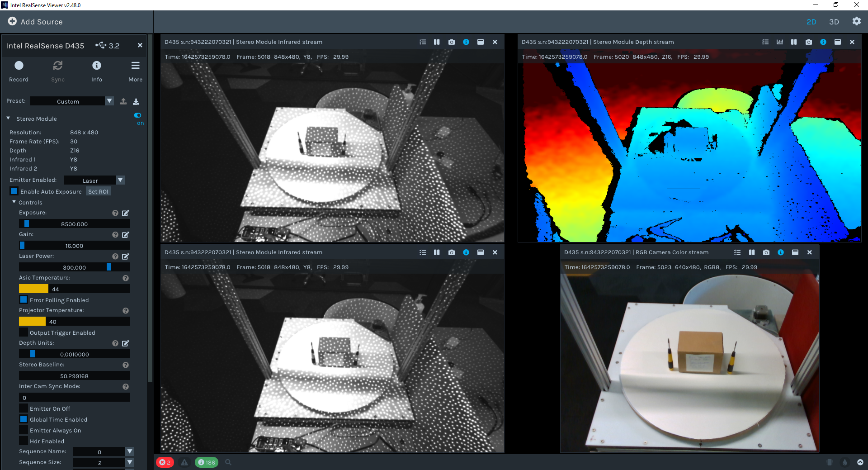Viewport: 868px width, 470px height.
Task: Load preset using the upload icon
Action: point(123,101)
